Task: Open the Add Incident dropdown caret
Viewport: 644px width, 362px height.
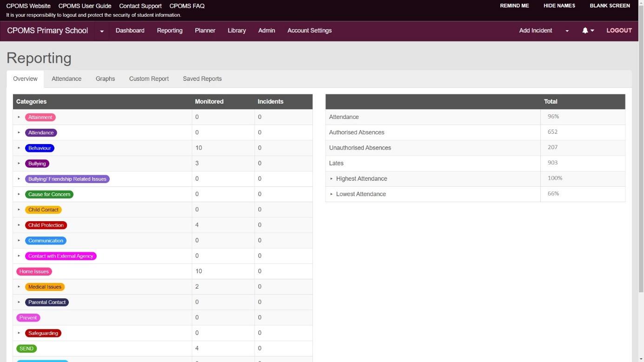Action: pyautogui.click(x=567, y=31)
